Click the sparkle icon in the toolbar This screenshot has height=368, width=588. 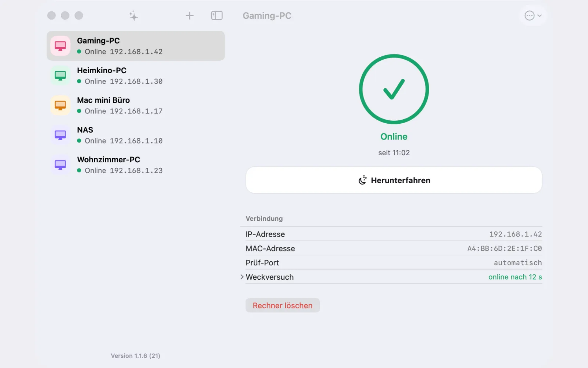tap(133, 15)
